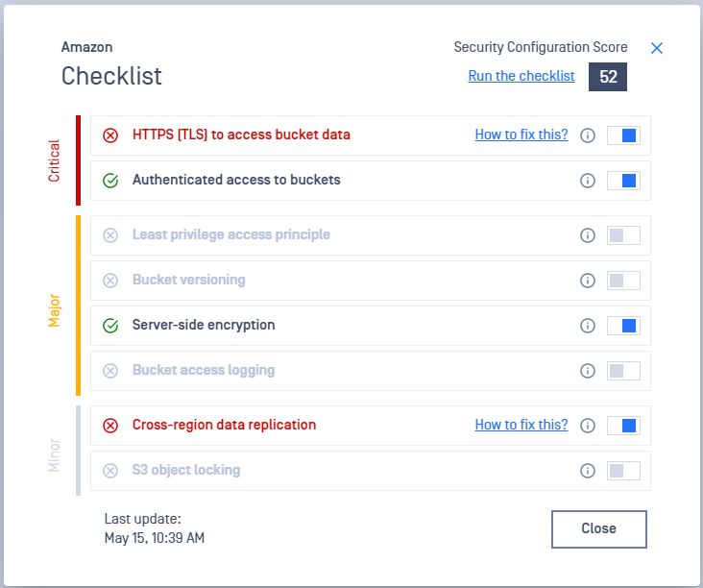Enable the Bucket versioning toggle
The width and height of the screenshot is (703, 588).
(x=623, y=281)
